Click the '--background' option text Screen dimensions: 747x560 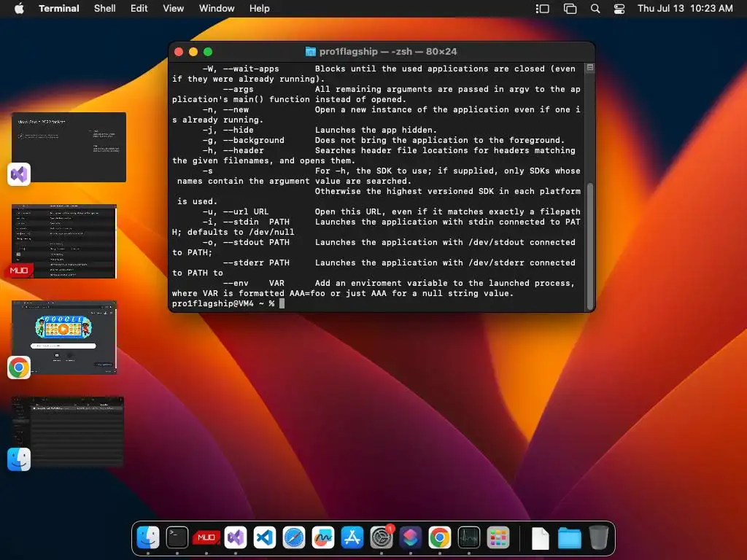(x=253, y=140)
